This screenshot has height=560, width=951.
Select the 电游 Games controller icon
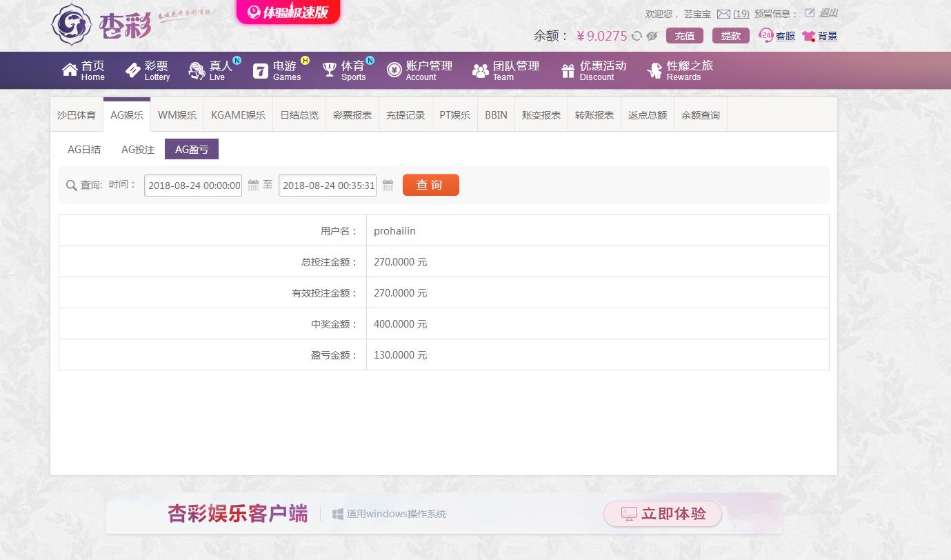pos(260,70)
